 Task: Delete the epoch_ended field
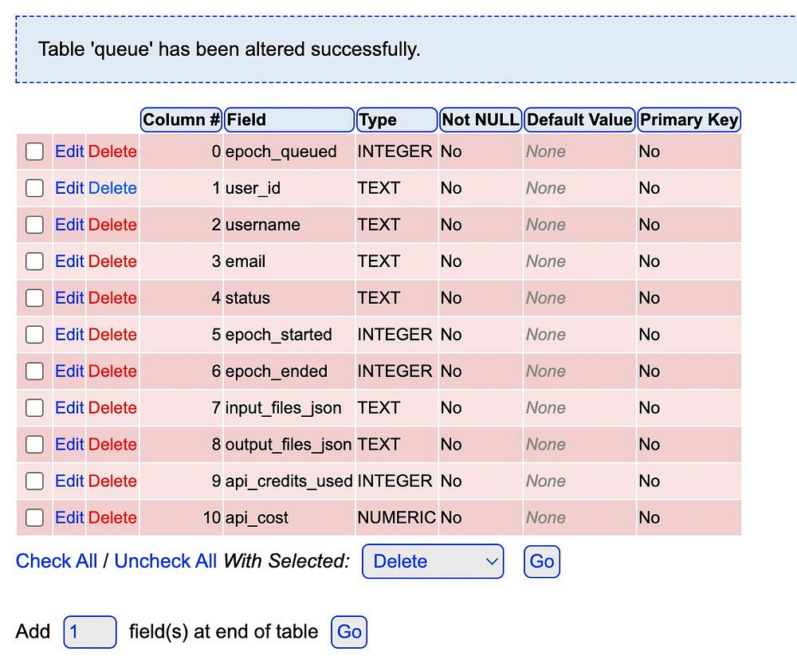coord(112,371)
